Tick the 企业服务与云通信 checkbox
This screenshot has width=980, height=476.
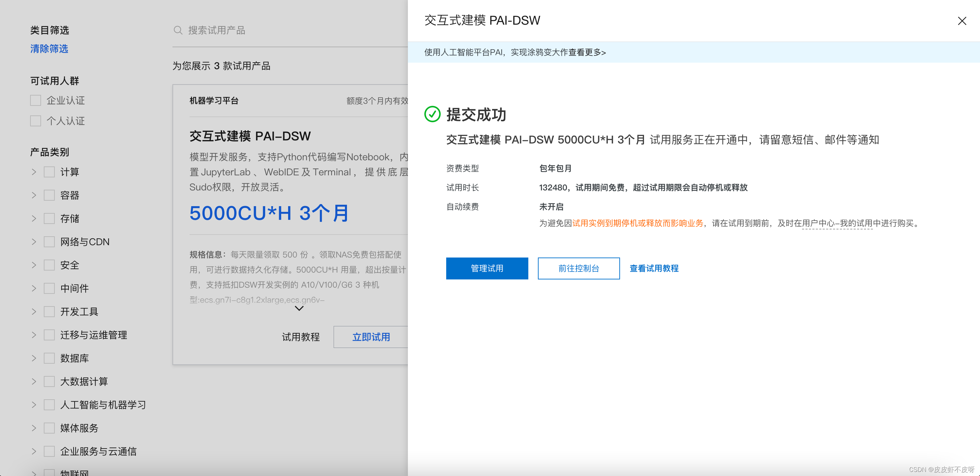click(49, 451)
